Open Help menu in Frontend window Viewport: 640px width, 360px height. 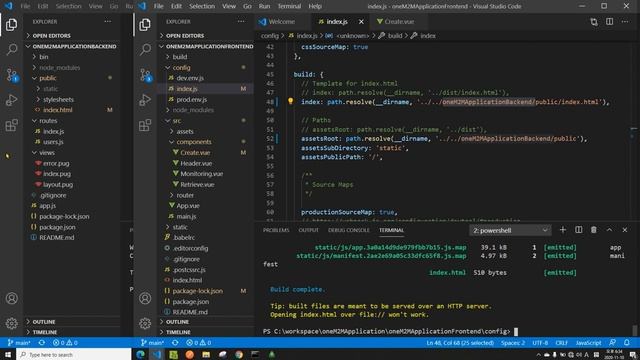tap(315, 6)
